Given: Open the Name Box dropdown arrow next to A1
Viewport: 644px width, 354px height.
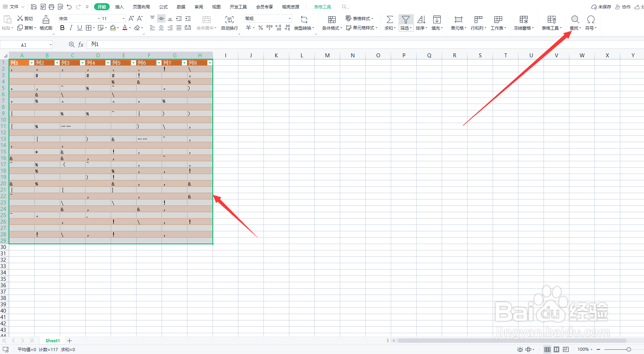Looking at the screenshot, I should point(51,45).
